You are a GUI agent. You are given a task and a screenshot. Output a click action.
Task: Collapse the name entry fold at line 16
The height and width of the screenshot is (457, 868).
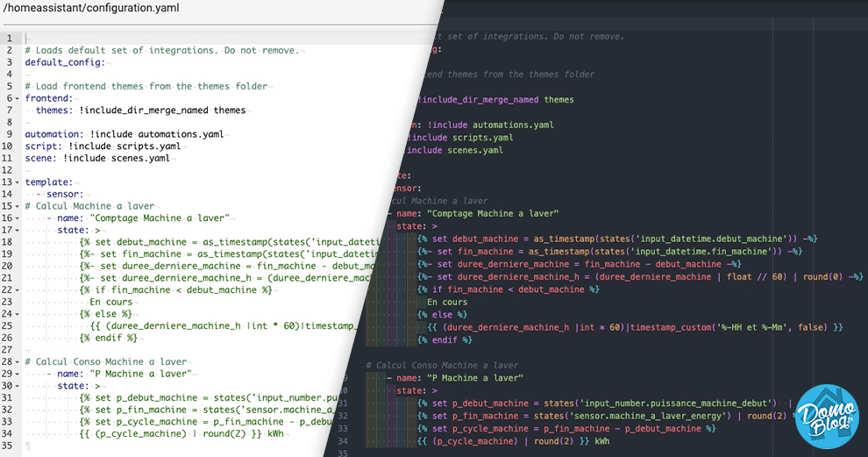(18, 218)
